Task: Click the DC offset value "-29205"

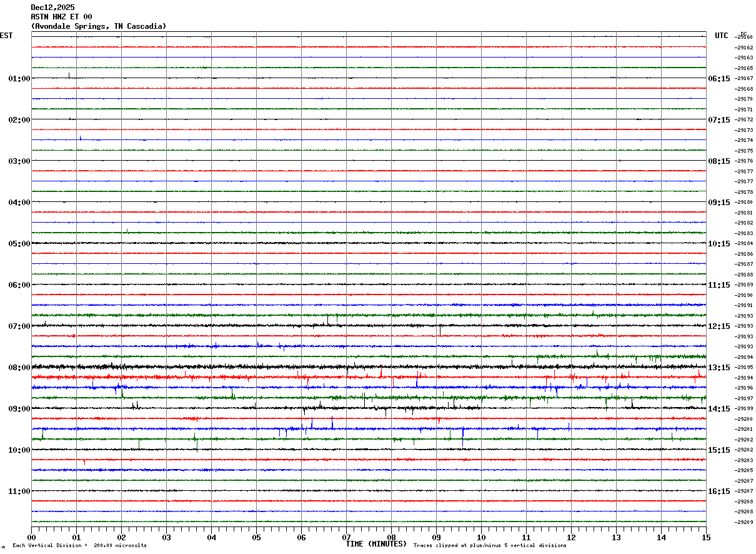Action: point(744,470)
